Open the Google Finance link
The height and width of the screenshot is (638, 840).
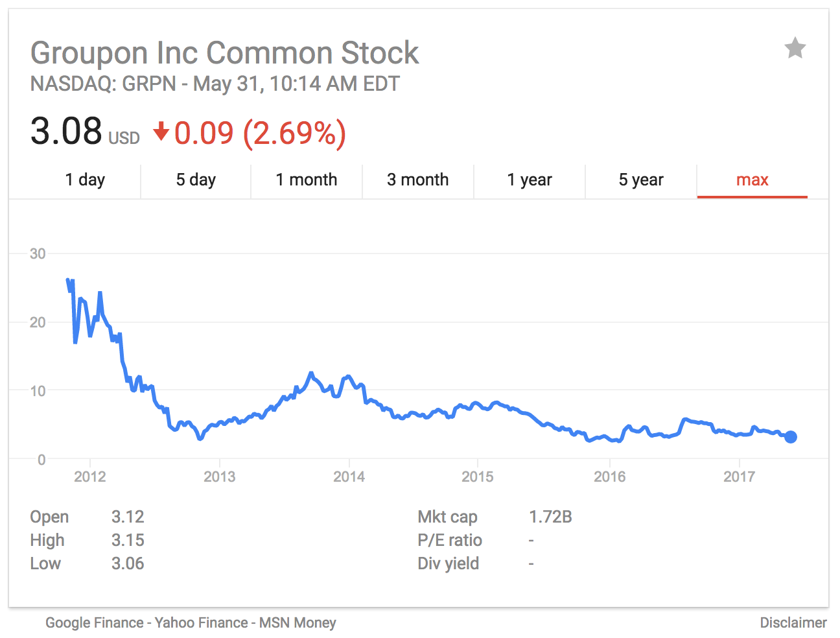click(x=95, y=623)
